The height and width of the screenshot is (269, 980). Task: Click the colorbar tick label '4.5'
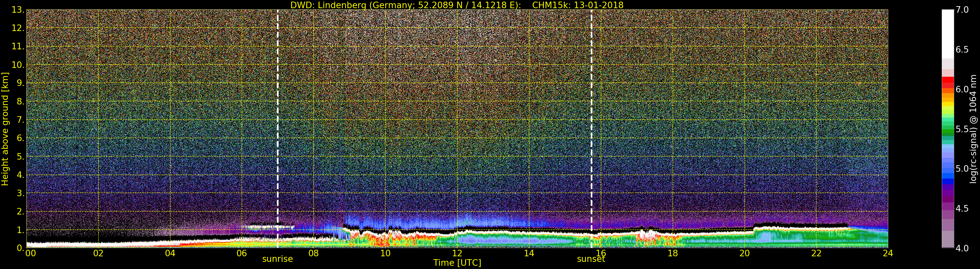(962, 209)
